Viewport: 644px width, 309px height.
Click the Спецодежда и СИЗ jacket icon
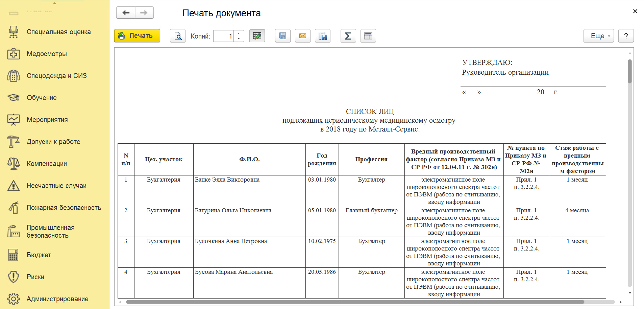tap(14, 76)
